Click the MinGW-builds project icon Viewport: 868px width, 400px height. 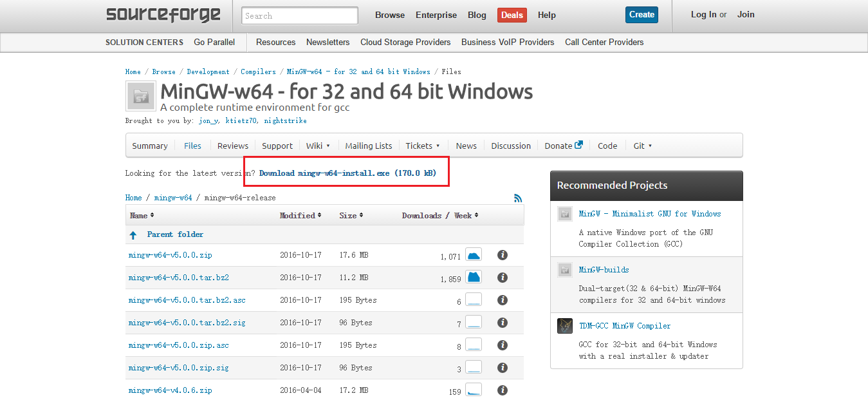click(565, 270)
